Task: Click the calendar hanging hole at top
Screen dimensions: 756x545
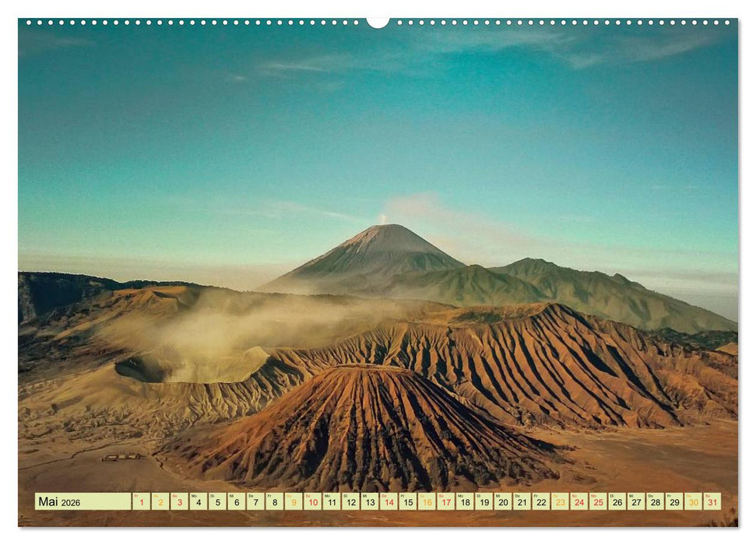Action: 378,22
